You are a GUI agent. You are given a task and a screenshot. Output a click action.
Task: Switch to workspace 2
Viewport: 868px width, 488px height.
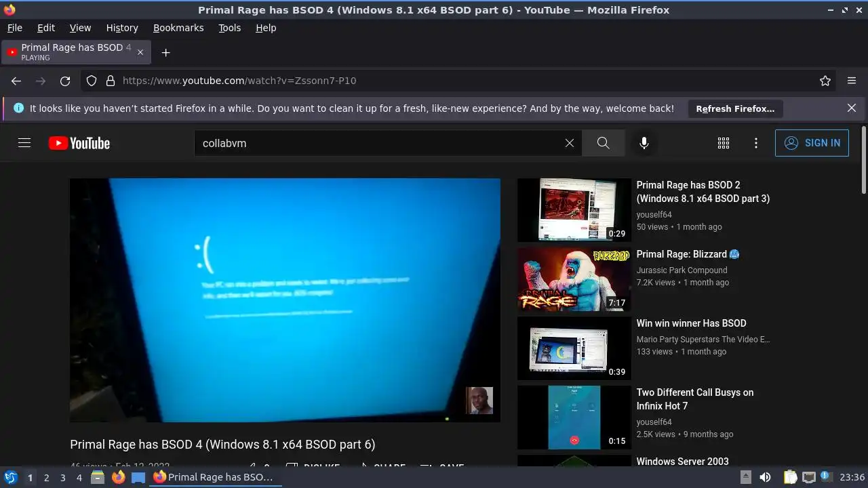[46, 477]
